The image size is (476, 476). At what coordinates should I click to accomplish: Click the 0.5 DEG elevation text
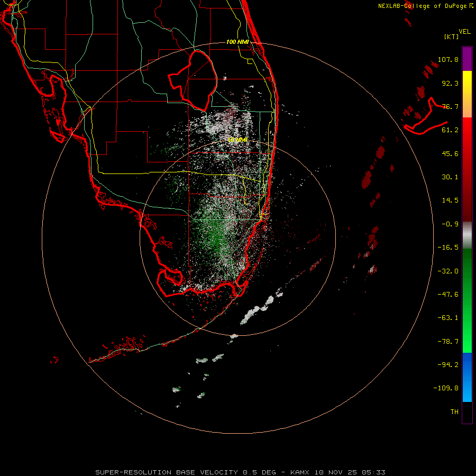260,472
